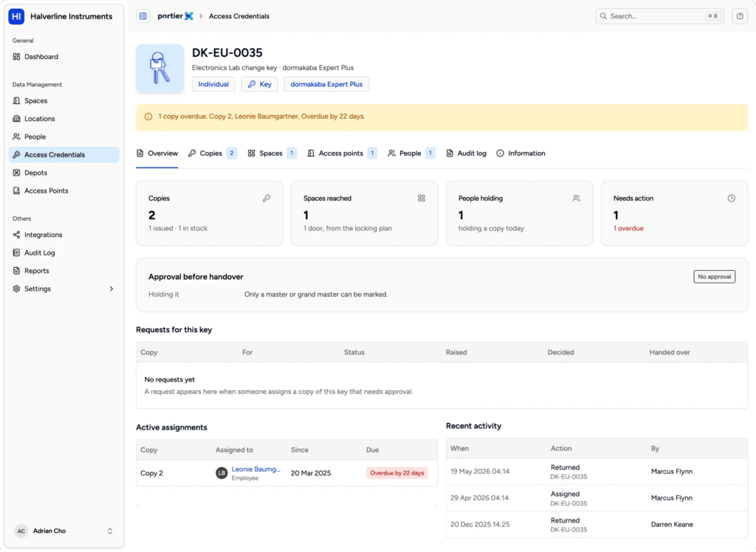
Task: Click the No approval button
Action: tap(714, 277)
